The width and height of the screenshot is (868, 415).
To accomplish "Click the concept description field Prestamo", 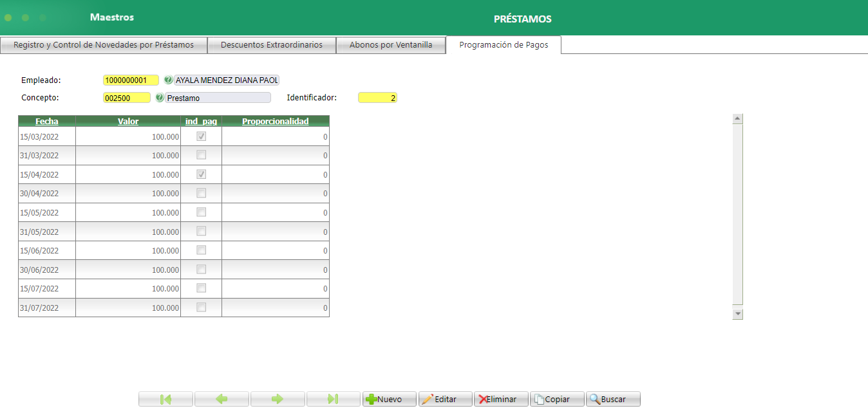I will click(218, 98).
